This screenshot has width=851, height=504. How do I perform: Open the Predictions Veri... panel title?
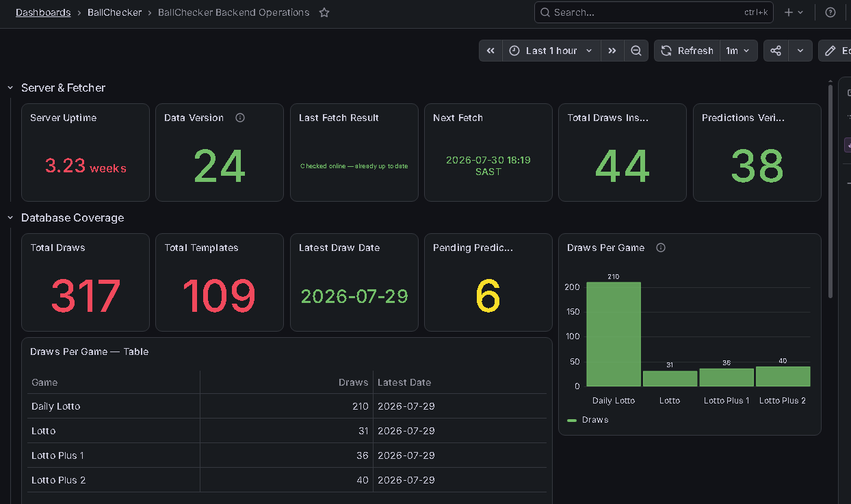tap(743, 118)
